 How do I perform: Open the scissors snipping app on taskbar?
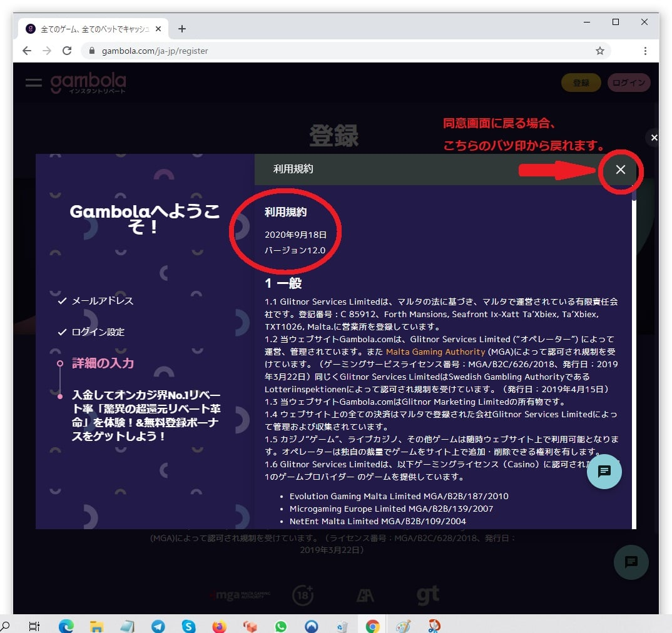click(x=434, y=626)
